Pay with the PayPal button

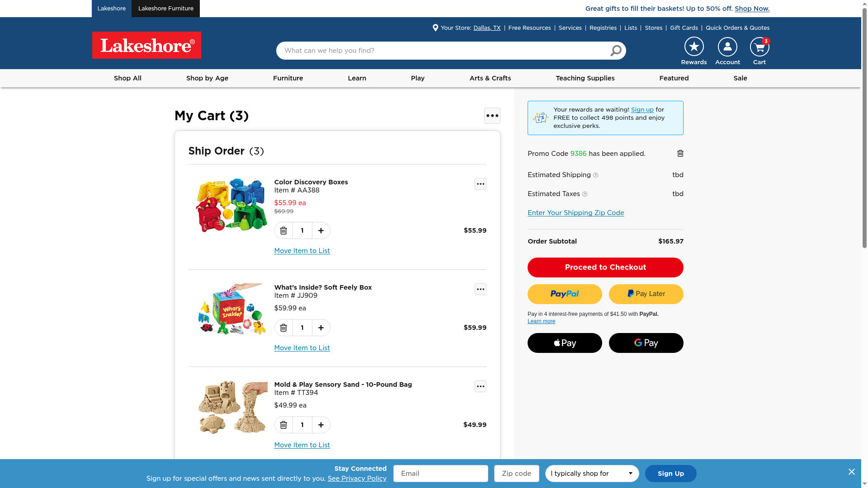(x=565, y=294)
